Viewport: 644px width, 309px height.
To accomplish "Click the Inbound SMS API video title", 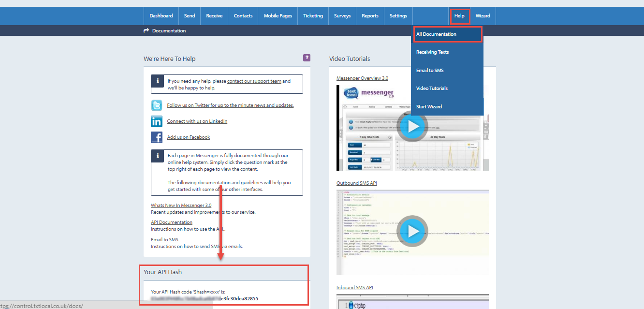I will (354, 288).
